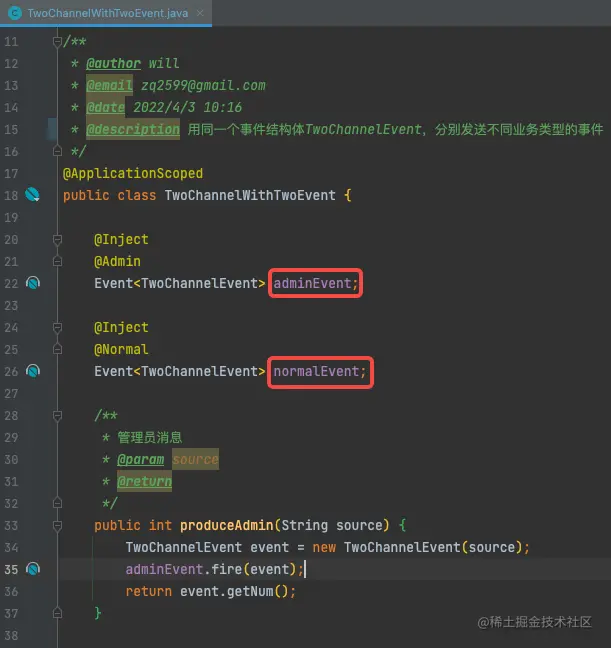Click the @param tag on line 30
Image resolution: width=611 pixels, height=648 pixels.
pos(140,459)
